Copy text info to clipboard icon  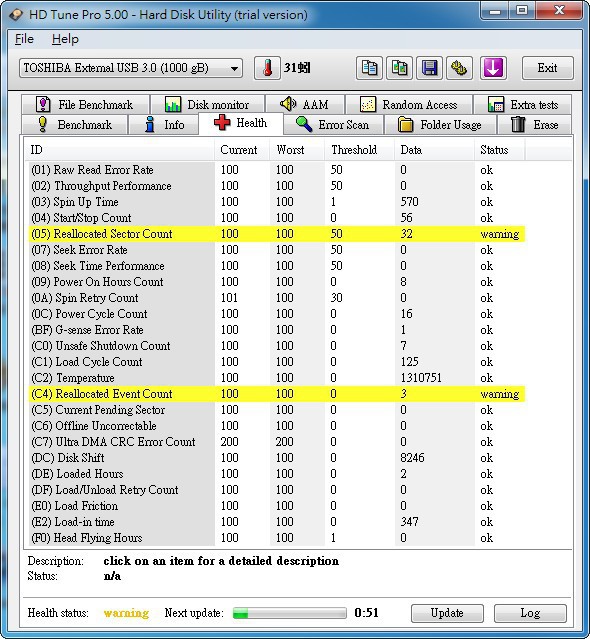coord(370,68)
